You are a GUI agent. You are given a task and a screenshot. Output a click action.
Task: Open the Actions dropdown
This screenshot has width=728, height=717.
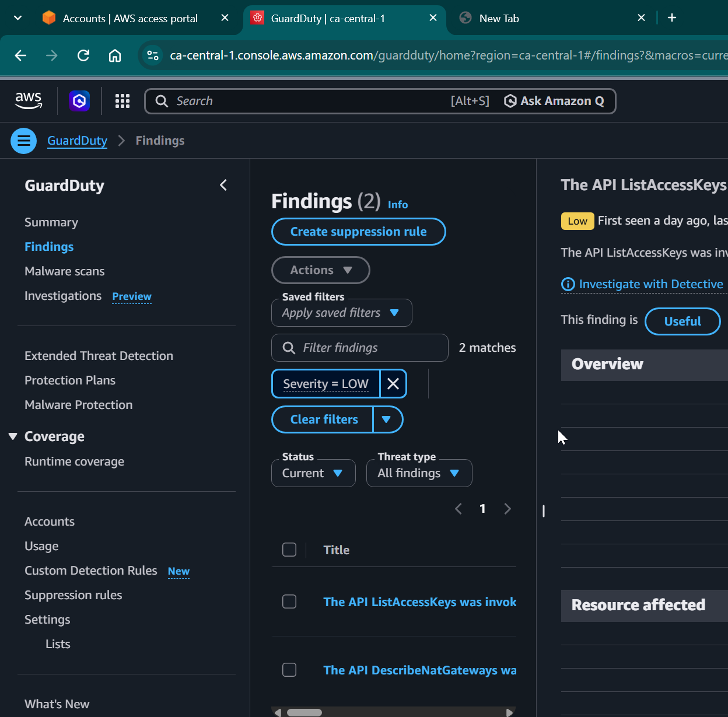tap(321, 270)
